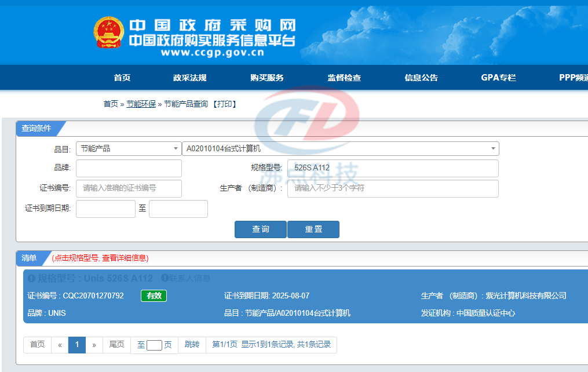This screenshot has width=588, height=372.
Task: Open the 监督检查 navigation menu
Action: (344, 78)
